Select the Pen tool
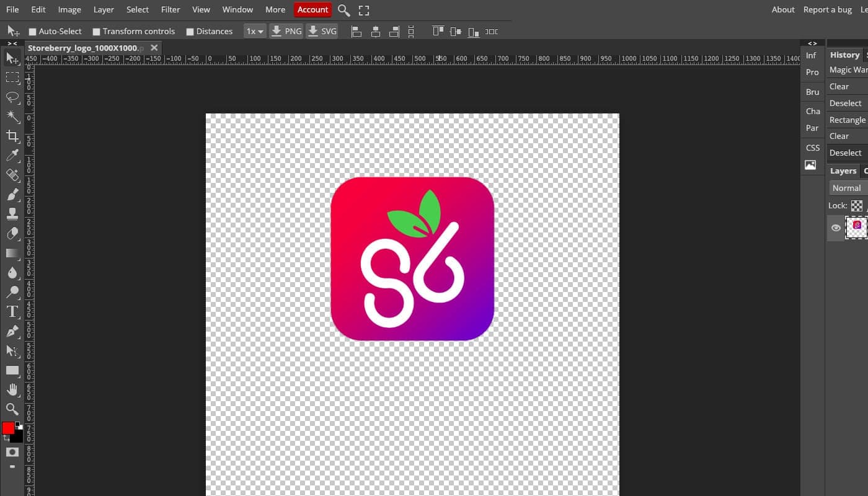Viewport: 868px width, 496px height. tap(12, 331)
